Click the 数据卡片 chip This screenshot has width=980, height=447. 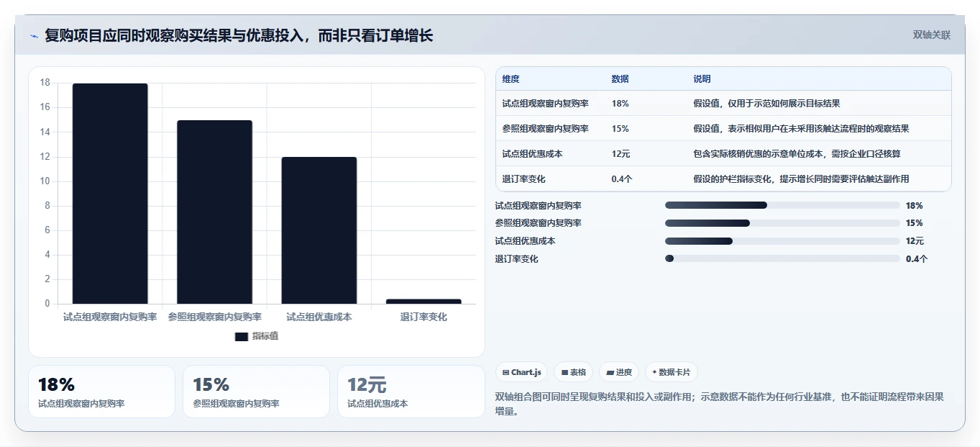click(672, 372)
